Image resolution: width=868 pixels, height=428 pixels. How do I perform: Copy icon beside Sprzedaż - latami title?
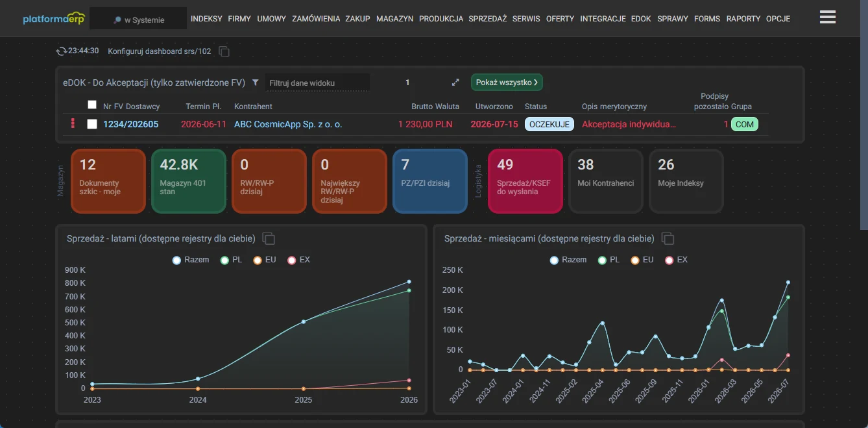click(269, 238)
